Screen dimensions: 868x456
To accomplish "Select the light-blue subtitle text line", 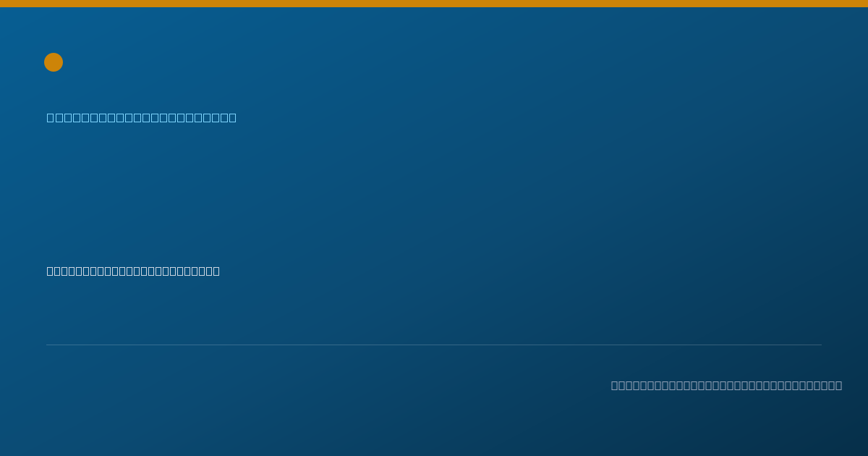I will pyautogui.click(x=142, y=117).
